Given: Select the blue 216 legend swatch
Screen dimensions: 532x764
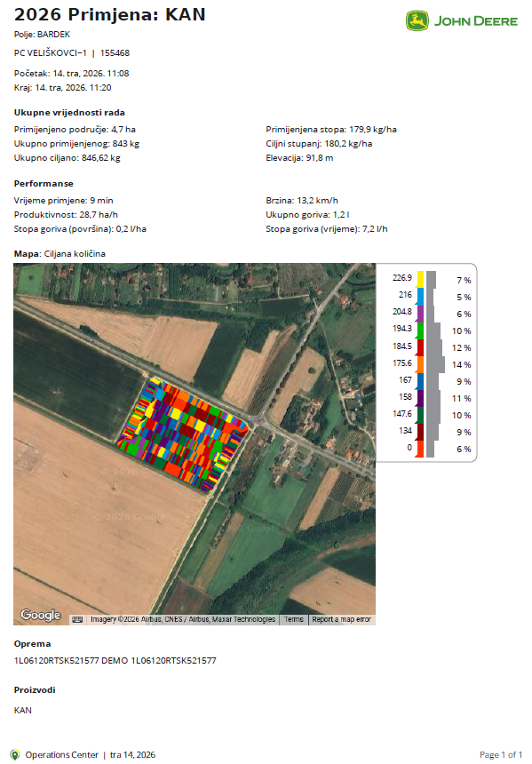Looking at the screenshot, I should point(420,297).
